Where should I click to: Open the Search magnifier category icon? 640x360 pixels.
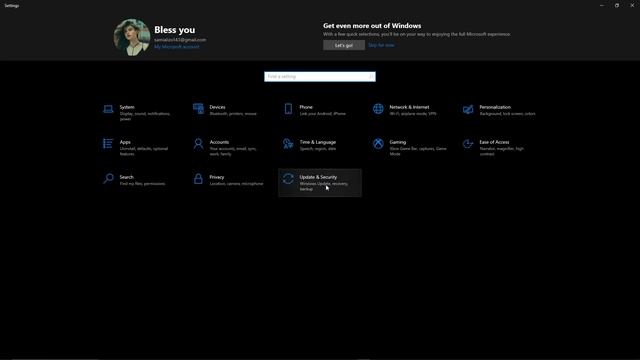point(108,179)
